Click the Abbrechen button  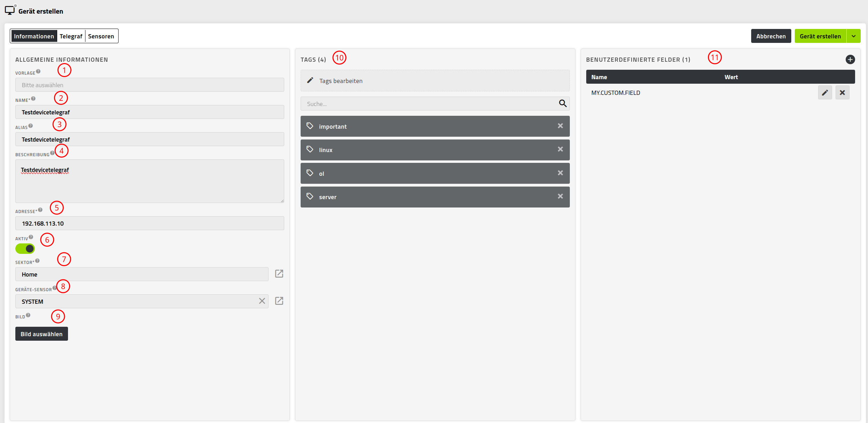(x=771, y=36)
